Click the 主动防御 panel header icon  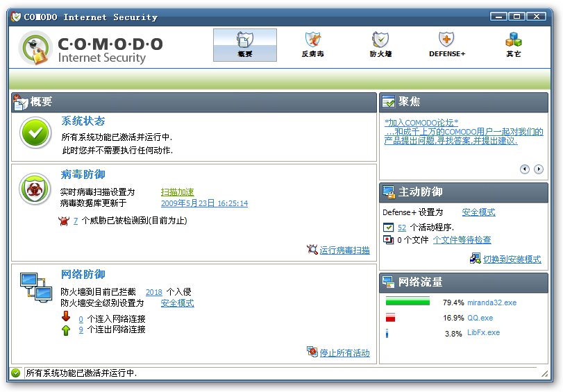pos(389,192)
